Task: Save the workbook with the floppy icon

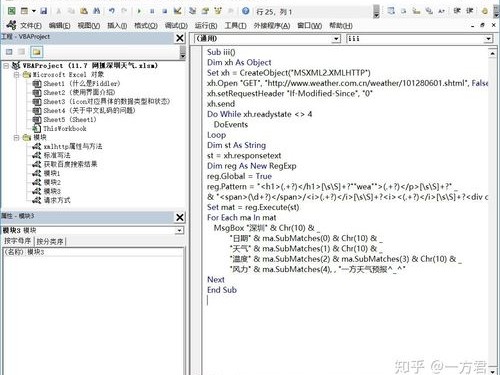Action: [44, 11]
